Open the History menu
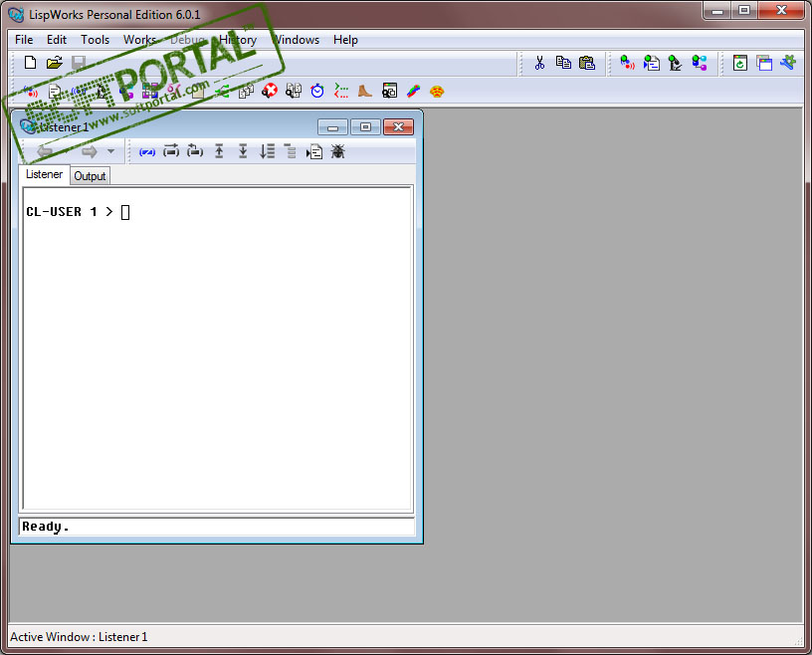The height and width of the screenshot is (655, 812). point(238,40)
